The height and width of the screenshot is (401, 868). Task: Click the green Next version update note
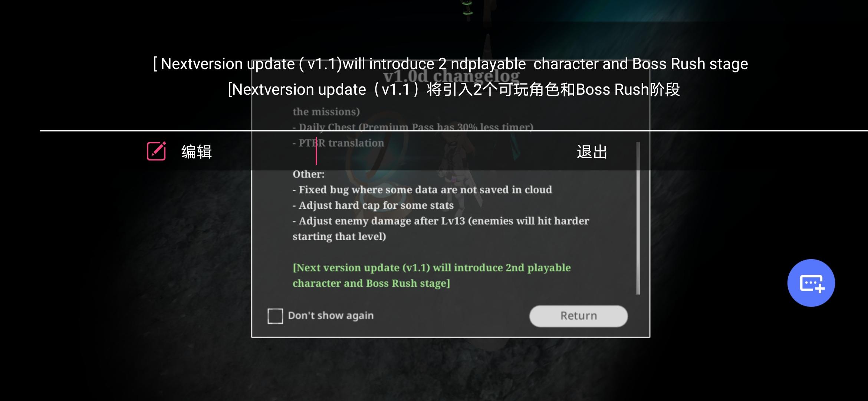(x=431, y=276)
